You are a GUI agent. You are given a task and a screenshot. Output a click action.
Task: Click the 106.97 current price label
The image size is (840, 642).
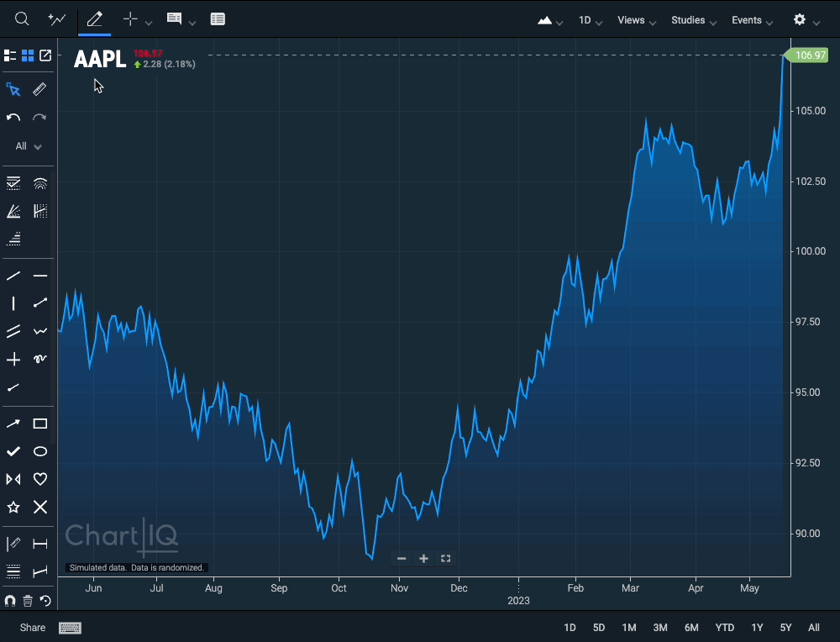(810, 55)
